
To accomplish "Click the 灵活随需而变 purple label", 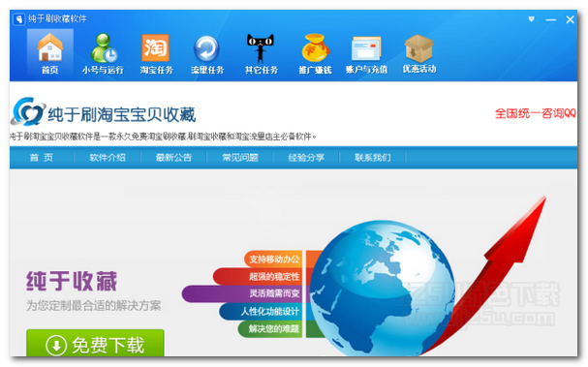I will click(x=243, y=293).
